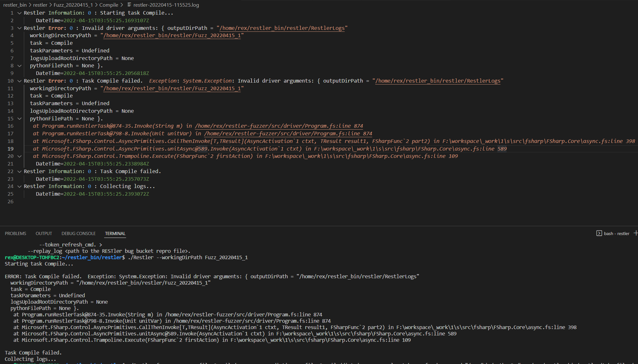
Task: Fold the 'Collecting logs' information entry
Action: (x=19, y=186)
